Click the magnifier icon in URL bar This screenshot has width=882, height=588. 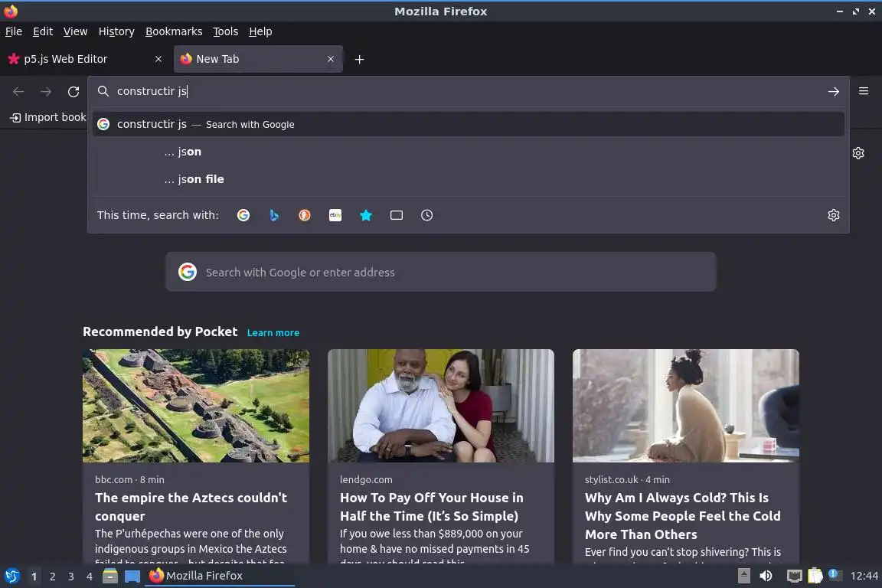tap(103, 91)
